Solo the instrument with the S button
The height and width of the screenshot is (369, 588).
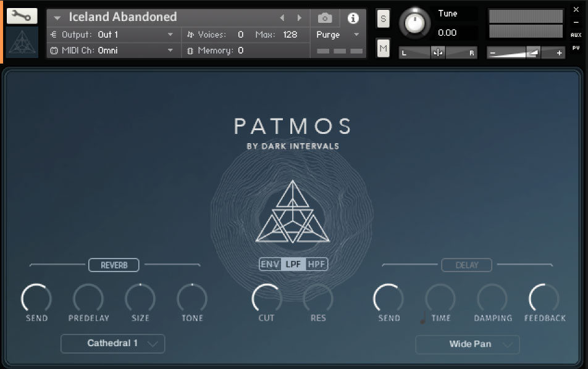383,19
